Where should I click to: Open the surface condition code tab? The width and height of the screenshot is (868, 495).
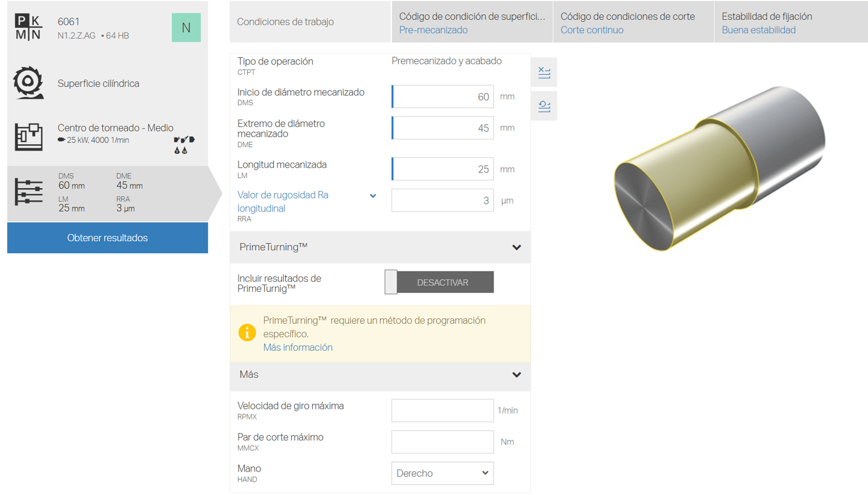coord(473,22)
